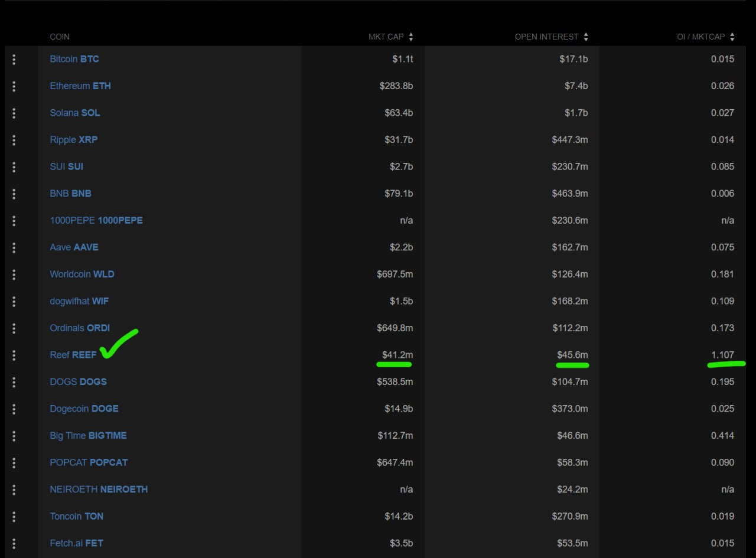This screenshot has width=756, height=558.
Task: Open the Reef REEF coin link
Action: pos(73,355)
